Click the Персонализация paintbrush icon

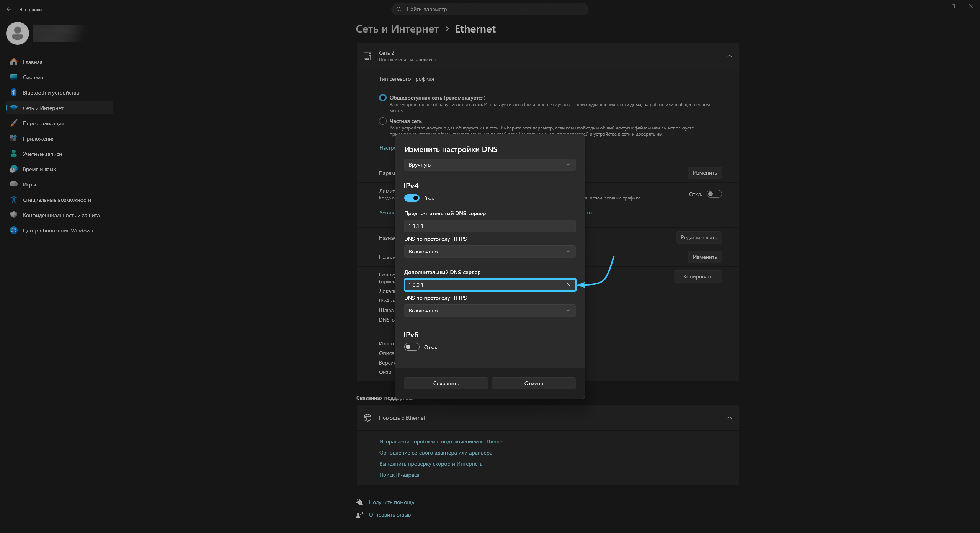pos(14,123)
